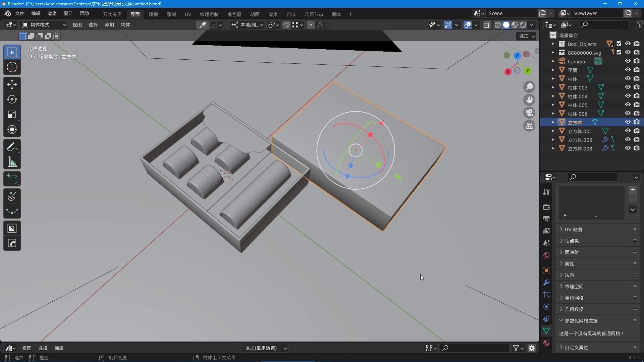Open 追加(重用数据) selector in bottom bar
Screen dimensions: 644x362
pos(265,349)
